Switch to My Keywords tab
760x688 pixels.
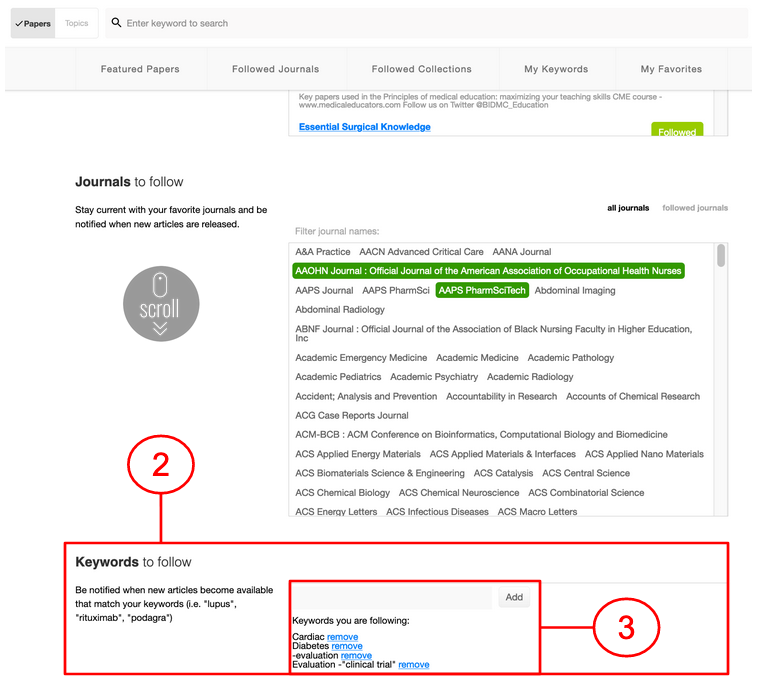point(556,69)
